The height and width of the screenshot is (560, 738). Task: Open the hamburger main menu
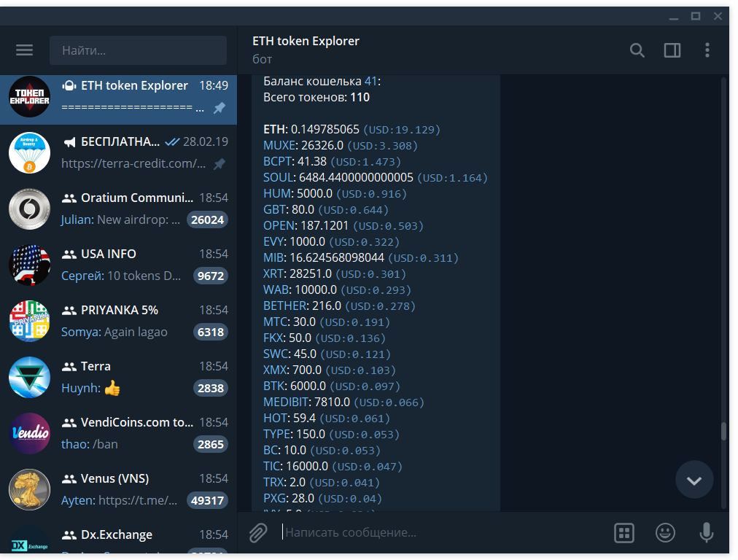point(24,50)
